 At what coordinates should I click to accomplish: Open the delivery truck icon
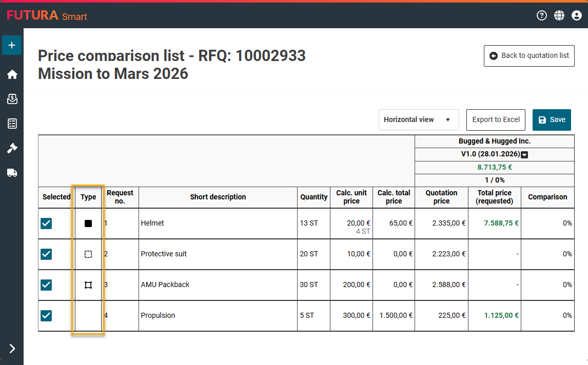click(x=12, y=173)
